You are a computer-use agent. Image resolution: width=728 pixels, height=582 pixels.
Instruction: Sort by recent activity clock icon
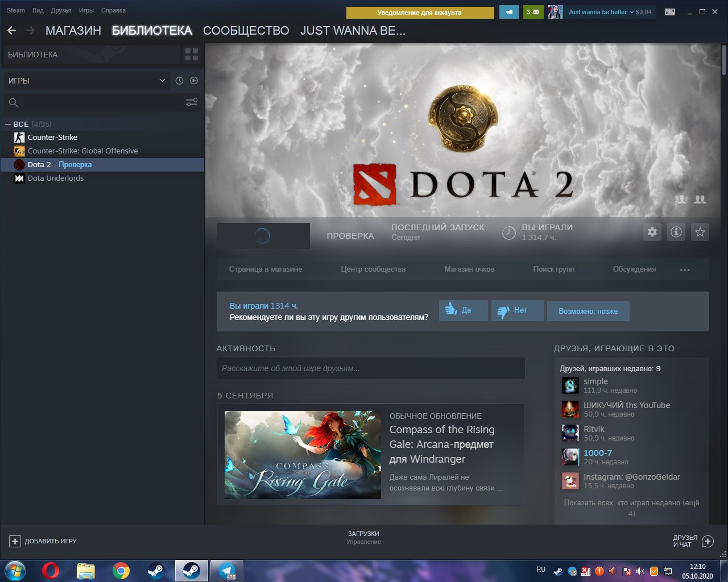(x=179, y=81)
